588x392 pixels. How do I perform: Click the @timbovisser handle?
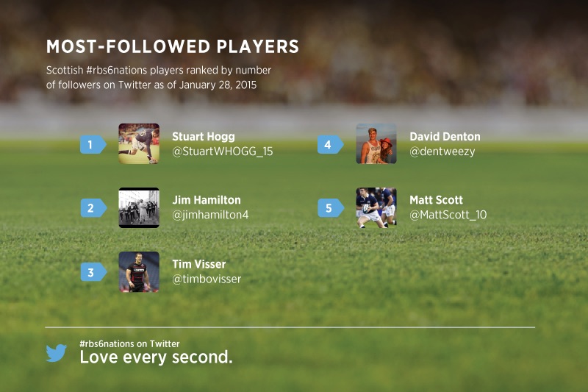click(207, 279)
